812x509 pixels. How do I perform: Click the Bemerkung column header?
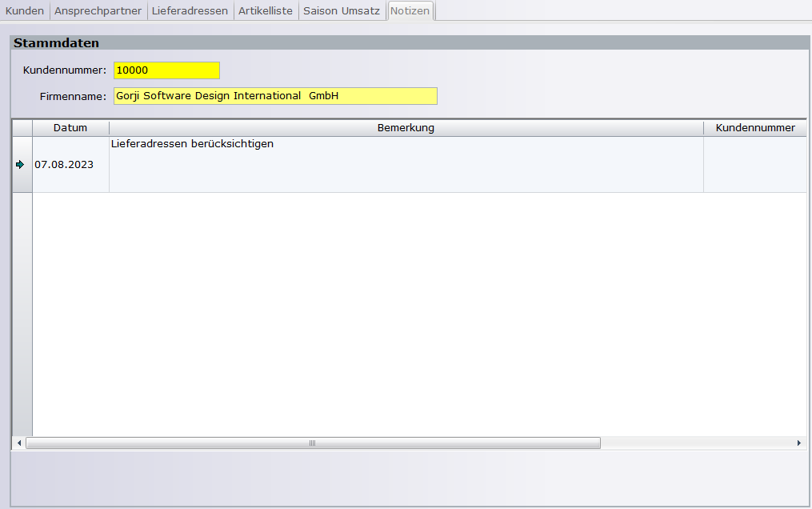[406, 128]
